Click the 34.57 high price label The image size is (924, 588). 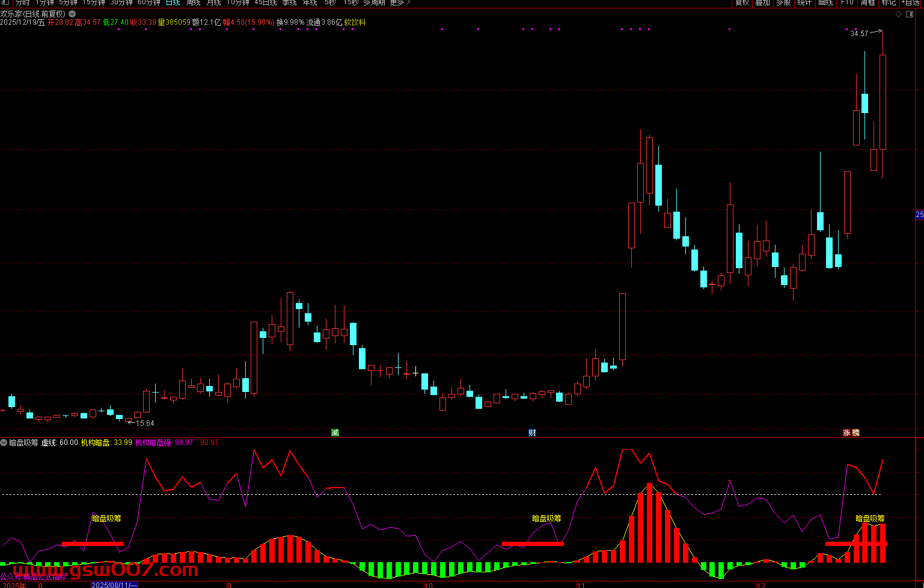[x=859, y=34]
